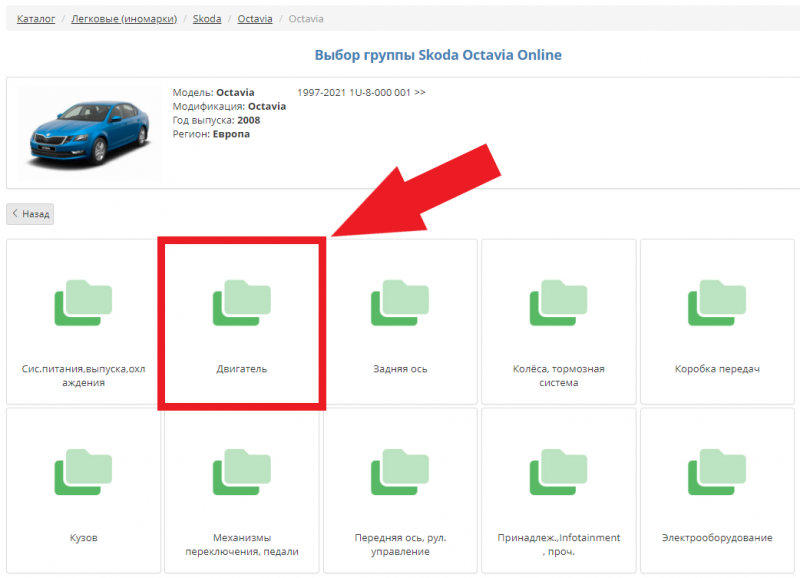800x578 pixels.
Task: Open the underlined Octavia breadcrumb link
Action: point(255,19)
